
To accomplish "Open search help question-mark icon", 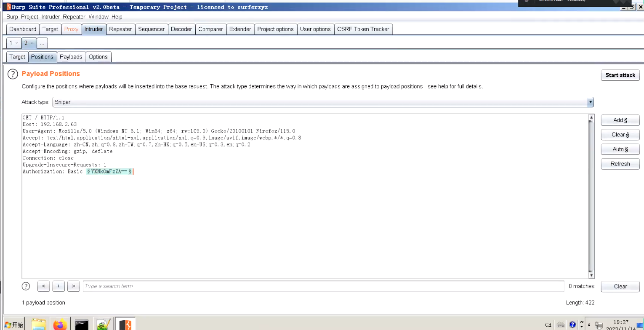I will tap(26, 286).
